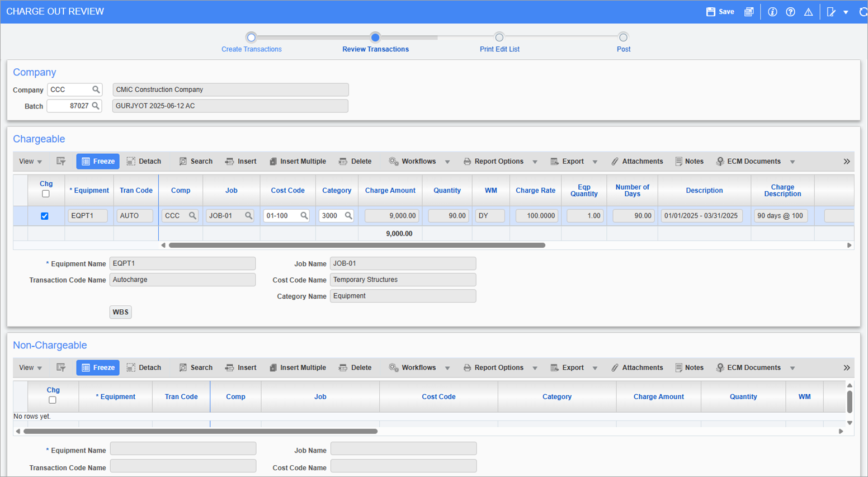The image size is (868, 477).
Task: Click the WBS button
Action: tap(120, 312)
